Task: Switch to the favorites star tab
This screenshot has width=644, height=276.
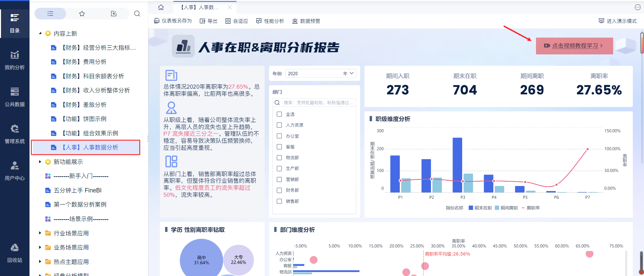Action: coord(82,13)
